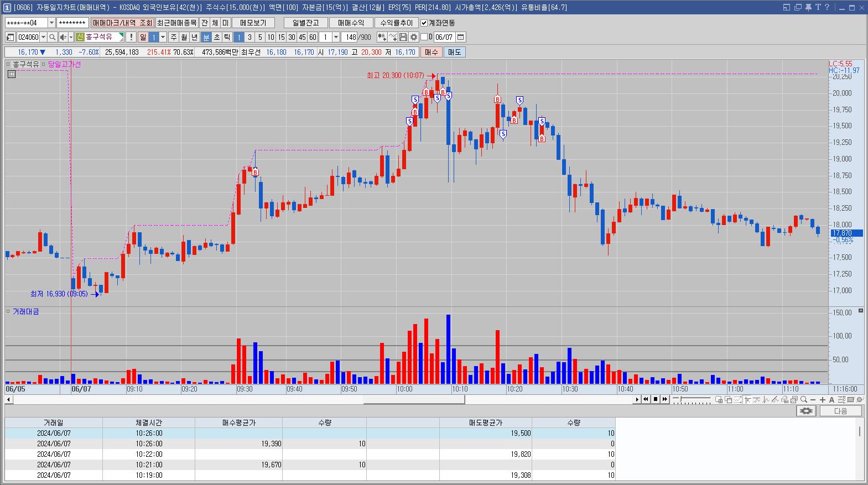The width and height of the screenshot is (868, 485).
Task: Click the data grid icon on chart
Action: pos(12,74)
